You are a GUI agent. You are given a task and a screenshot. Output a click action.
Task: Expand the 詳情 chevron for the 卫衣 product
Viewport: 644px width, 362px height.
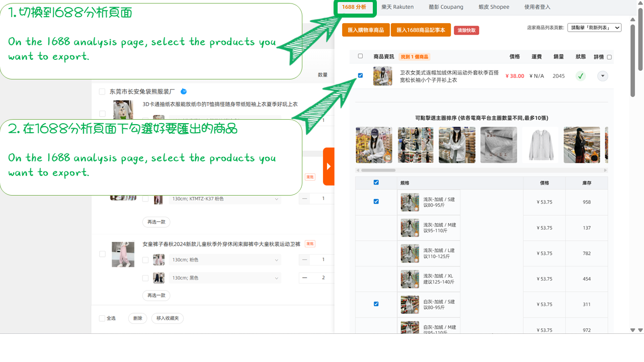(x=603, y=76)
